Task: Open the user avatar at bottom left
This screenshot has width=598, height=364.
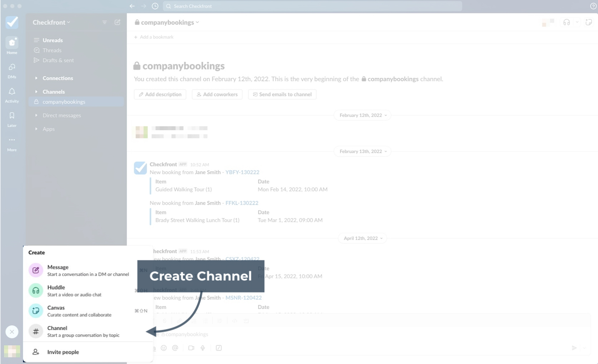Action: tap(12, 351)
